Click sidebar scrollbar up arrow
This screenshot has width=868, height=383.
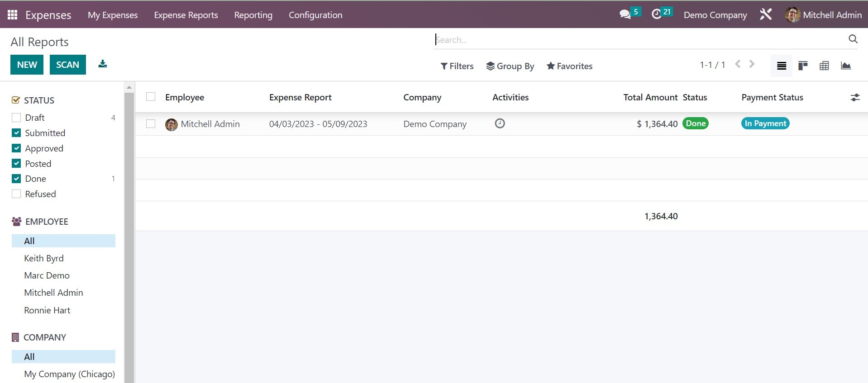[129, 87]
